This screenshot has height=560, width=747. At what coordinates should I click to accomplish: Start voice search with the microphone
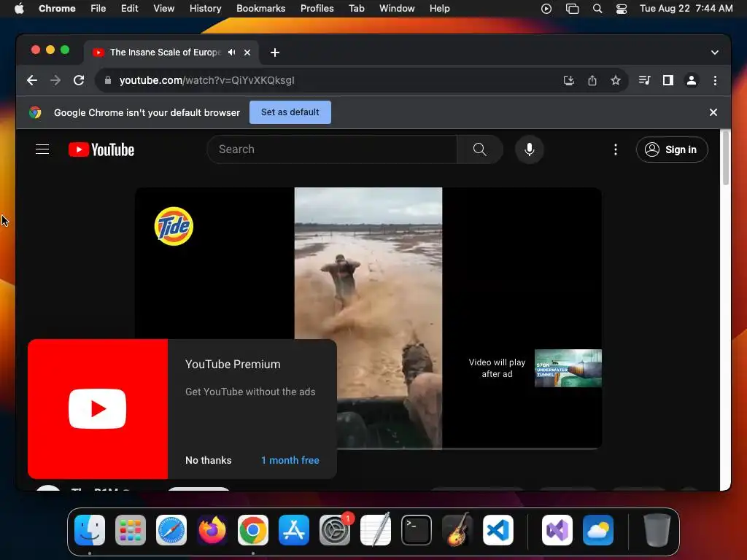pos(530,149)
